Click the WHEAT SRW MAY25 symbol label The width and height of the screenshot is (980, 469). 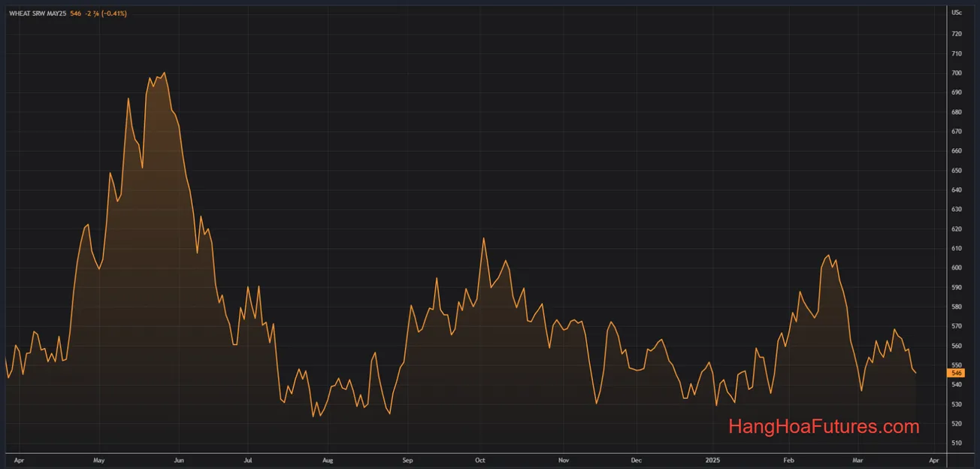[x=38, y=14]
